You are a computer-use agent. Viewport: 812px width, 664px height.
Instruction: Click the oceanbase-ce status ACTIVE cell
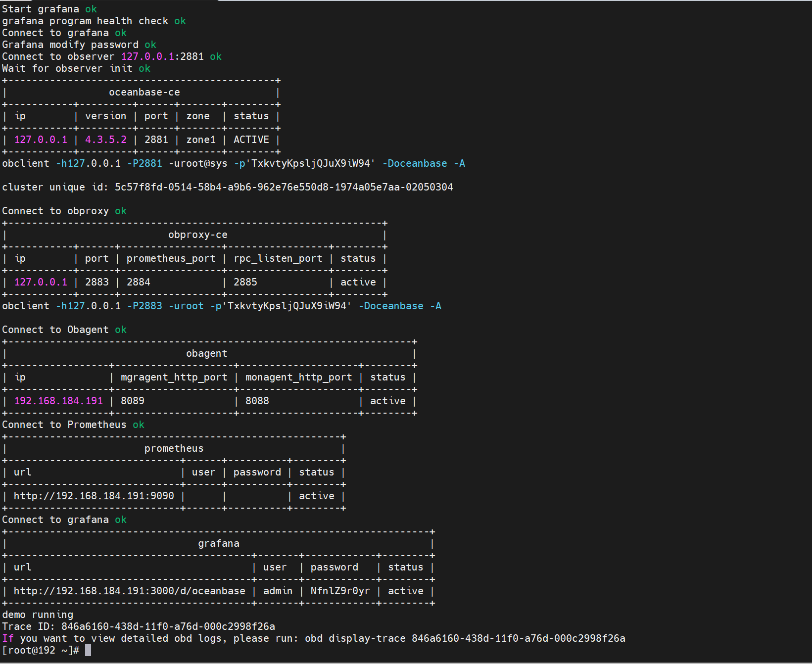(251, 140)
